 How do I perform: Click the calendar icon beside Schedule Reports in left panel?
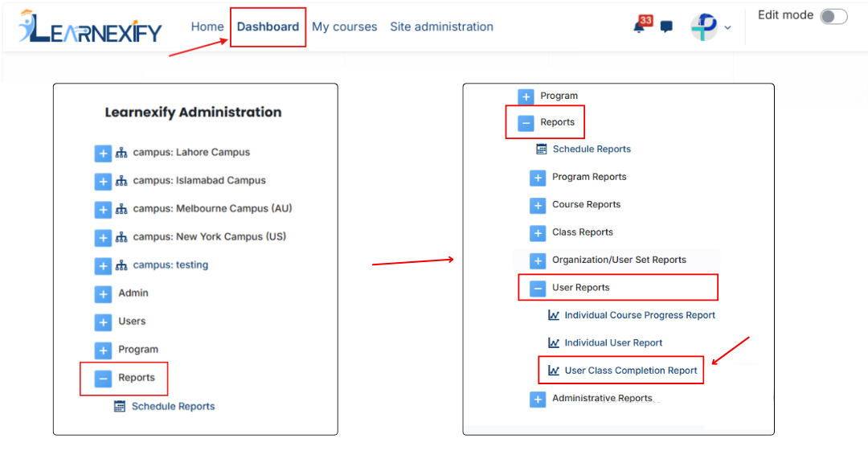tap(120, 406)
